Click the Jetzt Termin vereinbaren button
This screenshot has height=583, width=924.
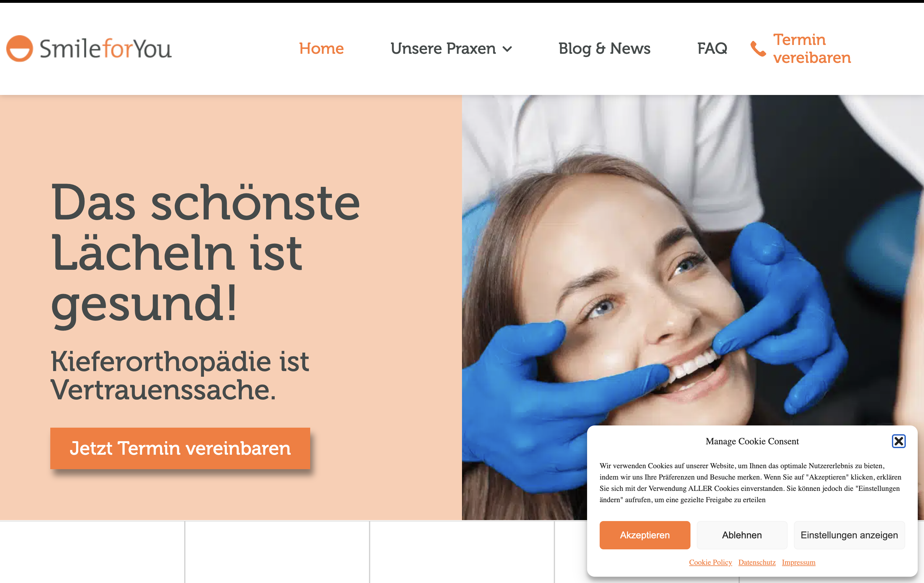[x=180, y=448]
